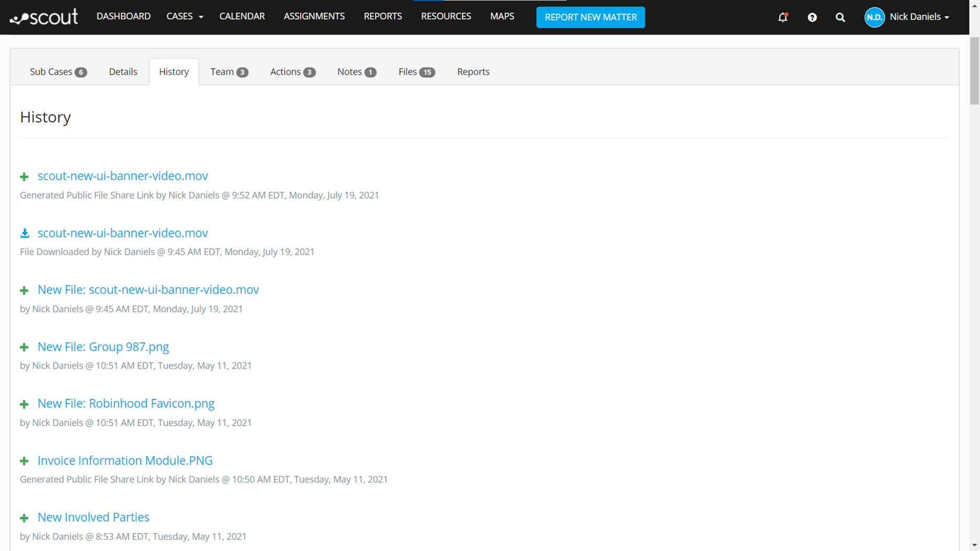The width and height of the screenshot is (980, 551).
Task: Open the Sub Cases tab
Action: (x=58, y=72)
